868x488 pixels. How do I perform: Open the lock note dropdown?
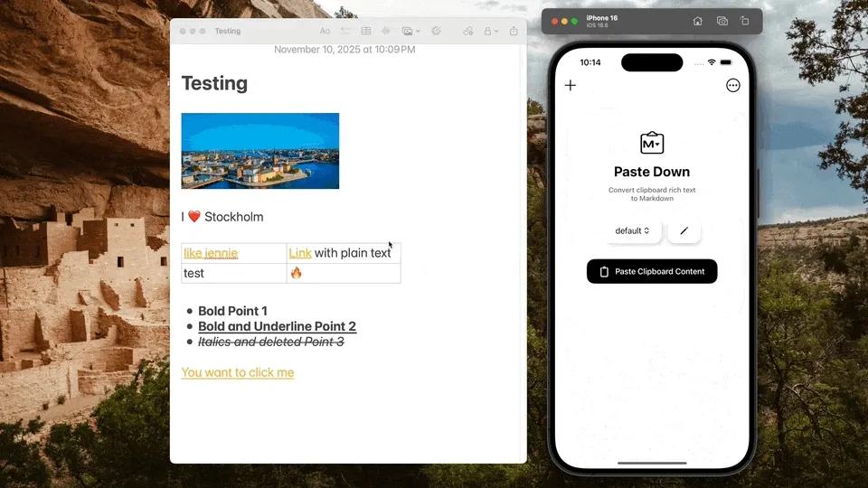(x=490, y=31)
